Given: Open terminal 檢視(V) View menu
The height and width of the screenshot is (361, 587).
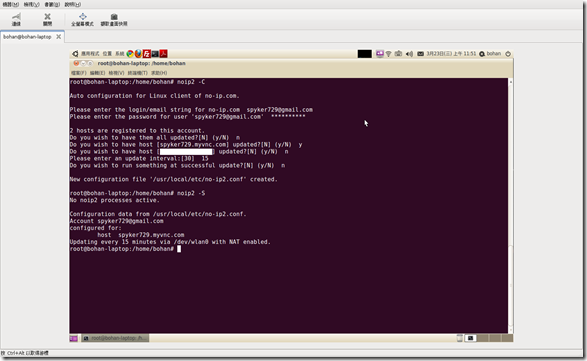Looking at the screenshot, I should (x=116, y=73).
